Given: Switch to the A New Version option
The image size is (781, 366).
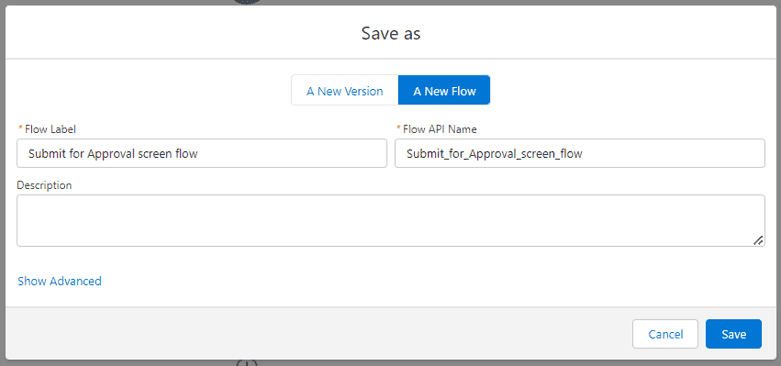Looking at the screenshot, I should point(345,90).
